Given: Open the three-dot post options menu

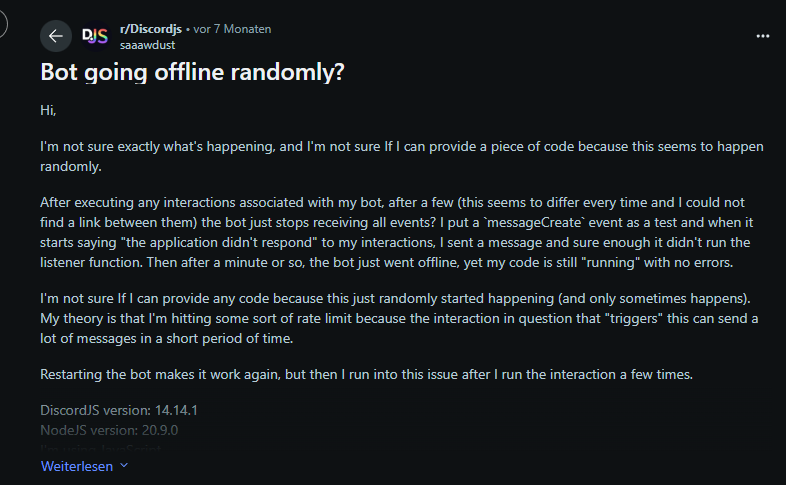Looking at the screenshot, I should [x=763, y=36].
